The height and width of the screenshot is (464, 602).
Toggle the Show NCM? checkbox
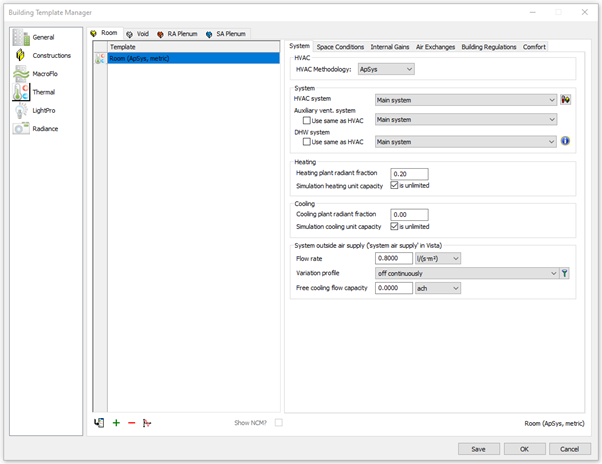[279, 423]
